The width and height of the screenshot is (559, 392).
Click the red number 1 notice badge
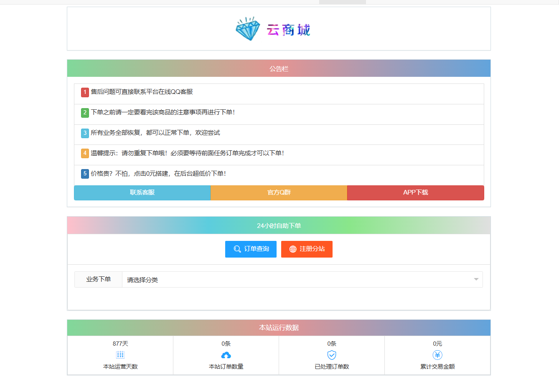coord(84,93)
